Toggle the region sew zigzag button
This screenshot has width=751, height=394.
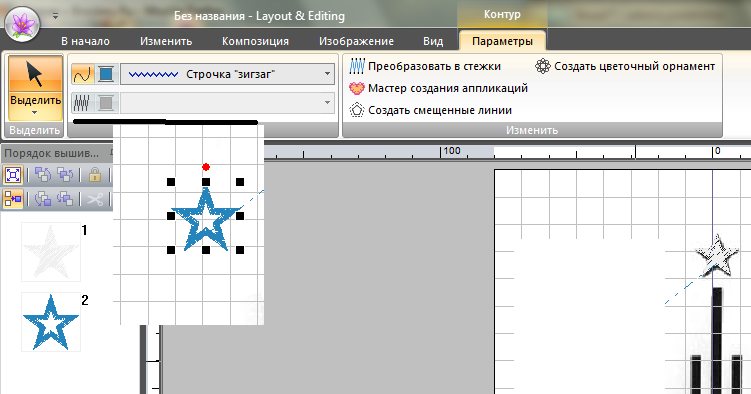coord(82,103)
